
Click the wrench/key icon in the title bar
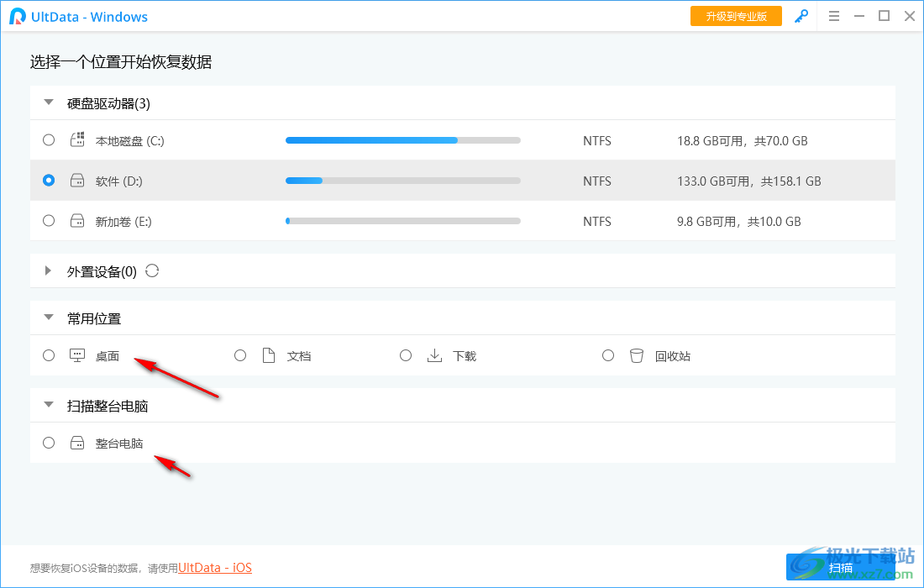pos(801,16)
